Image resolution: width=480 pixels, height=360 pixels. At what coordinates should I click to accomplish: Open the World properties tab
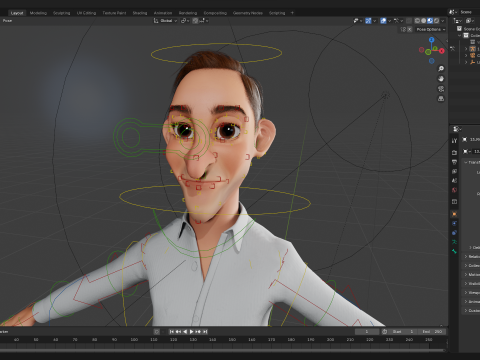tap(454, 190)
